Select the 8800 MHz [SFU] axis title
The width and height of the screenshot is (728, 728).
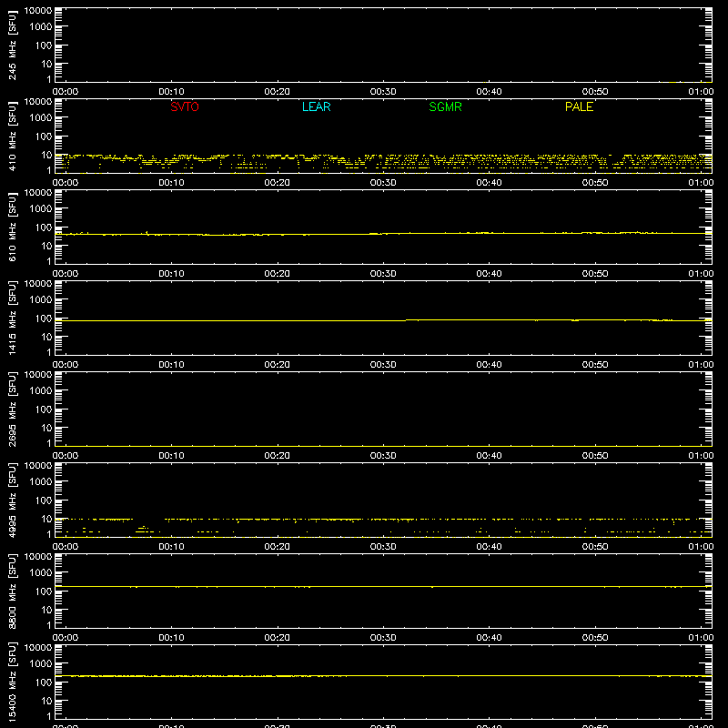[12, 591]
